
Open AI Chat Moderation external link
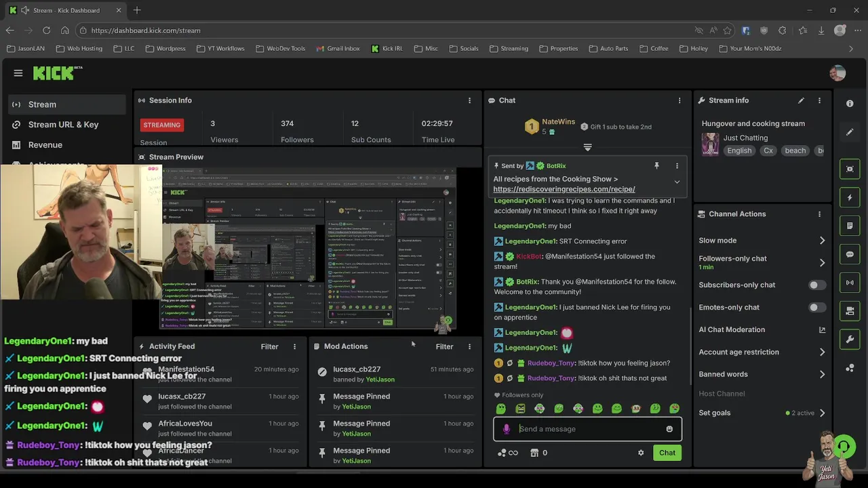click(822, 330)
